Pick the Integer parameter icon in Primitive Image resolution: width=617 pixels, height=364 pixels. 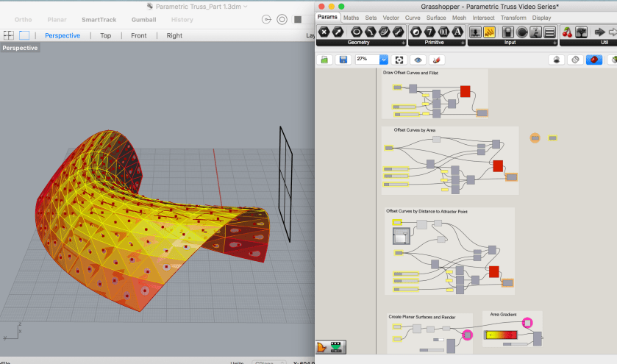tap(429, 32)
